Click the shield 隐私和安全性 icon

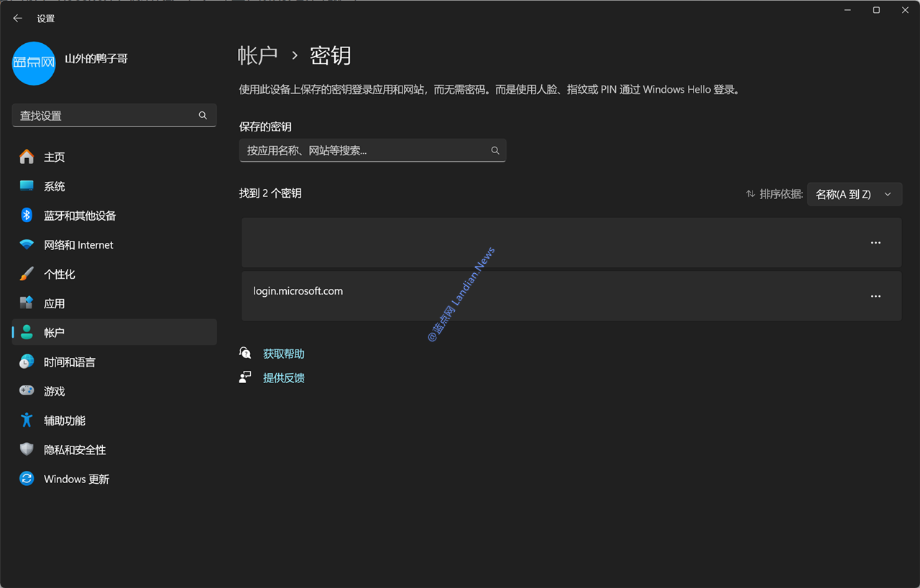(27, 449)
